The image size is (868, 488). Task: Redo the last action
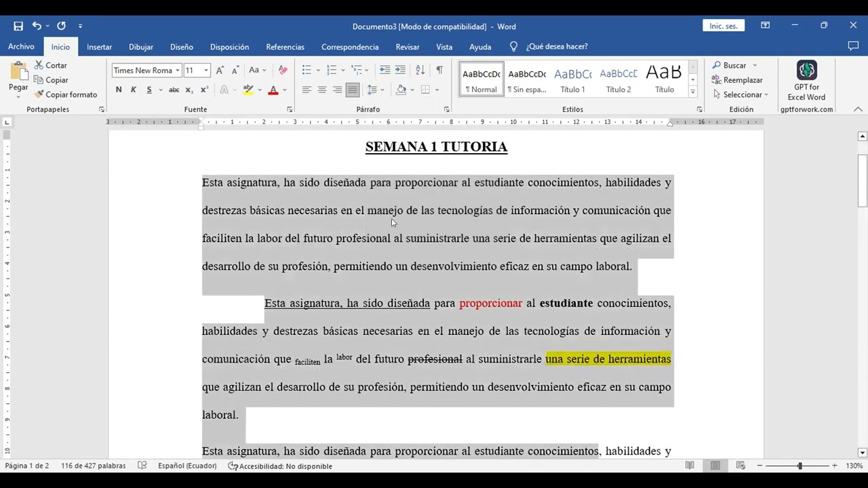click(x=61, y=26)
